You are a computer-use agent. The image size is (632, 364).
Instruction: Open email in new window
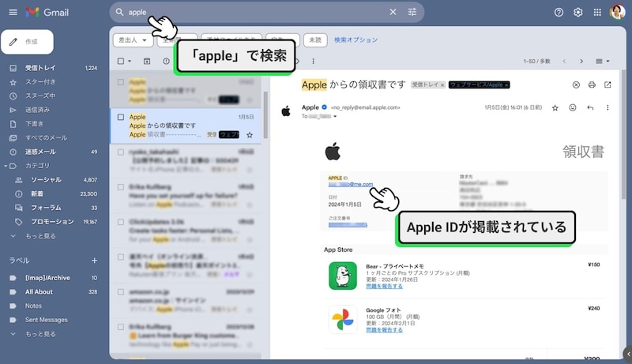[608, 84]
